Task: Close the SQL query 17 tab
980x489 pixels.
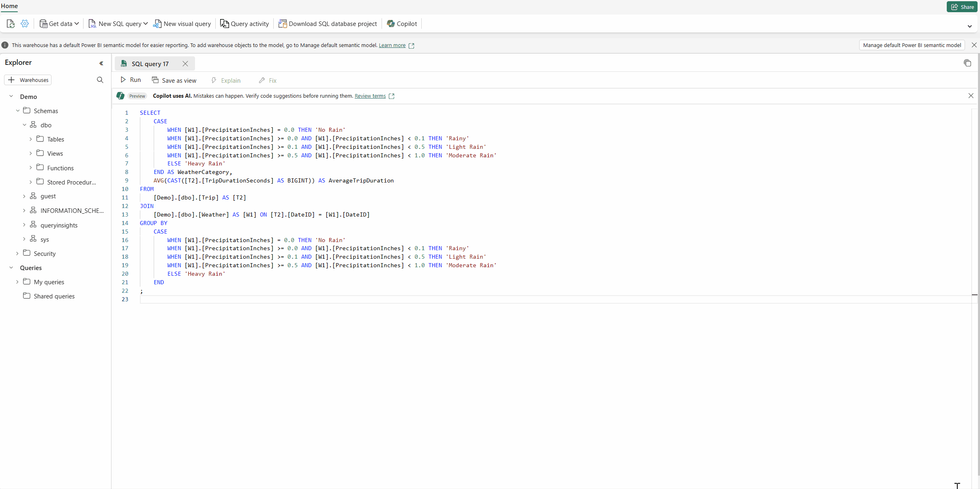Action: click(x=185, y=64)
